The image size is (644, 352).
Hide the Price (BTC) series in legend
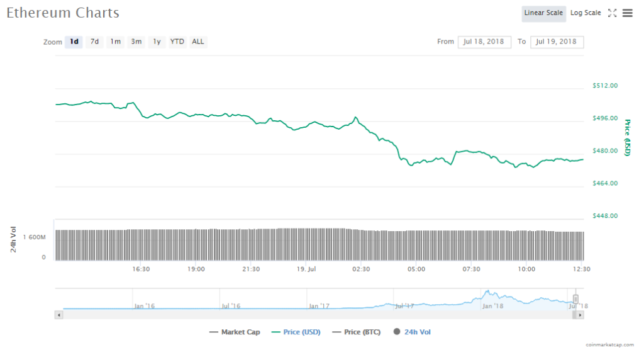(356, 332)
